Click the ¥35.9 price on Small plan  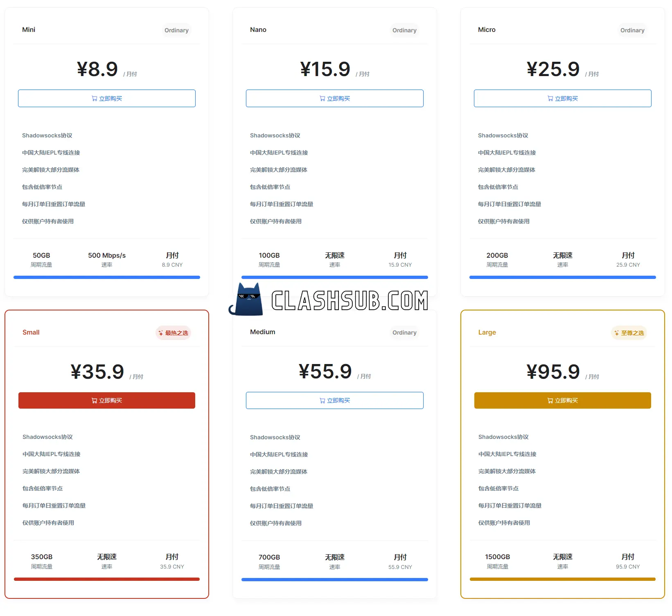pyautogui.click(x=97, y=372)
